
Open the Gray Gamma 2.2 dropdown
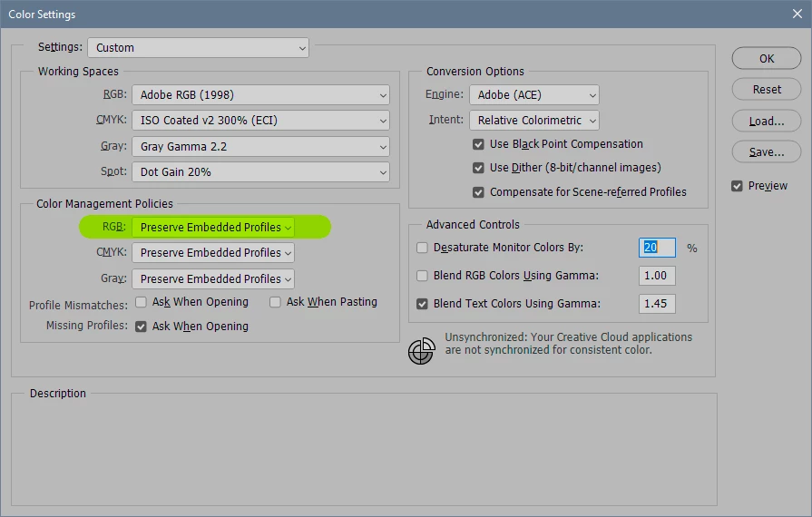[260, 146]
